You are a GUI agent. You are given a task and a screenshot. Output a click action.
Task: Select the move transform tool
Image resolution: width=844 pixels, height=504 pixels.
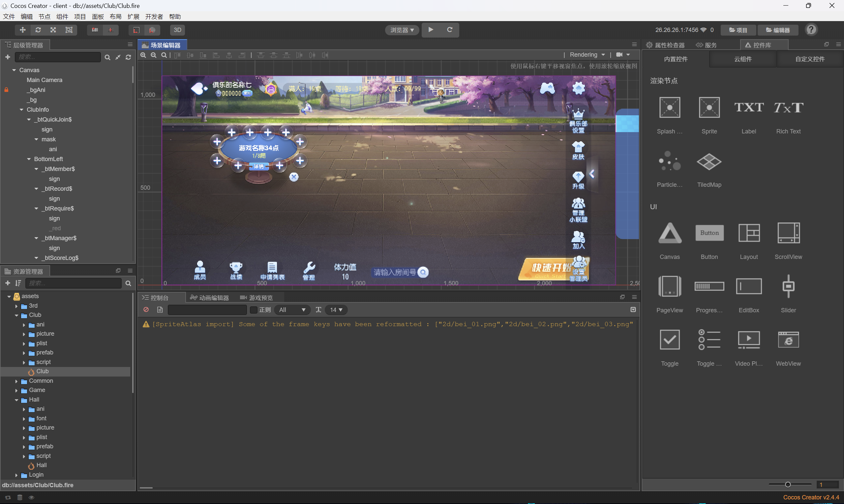(x=22, y=30)
